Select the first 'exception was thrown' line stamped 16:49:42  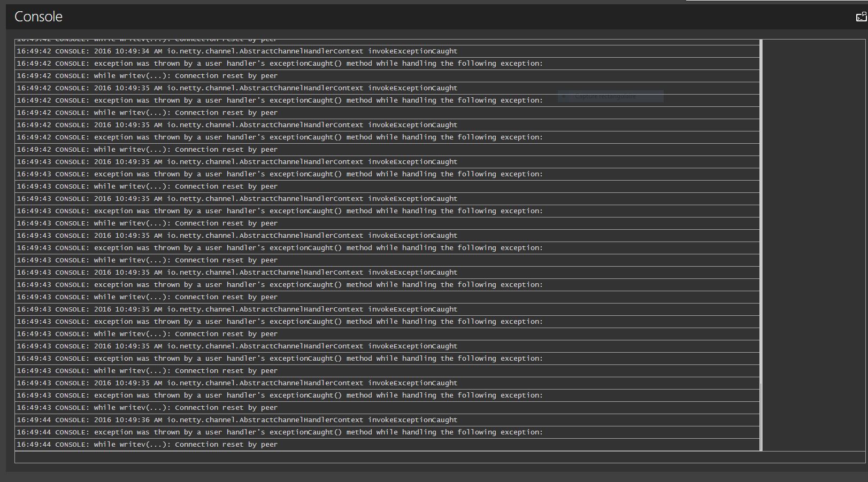tap(387, 64)
